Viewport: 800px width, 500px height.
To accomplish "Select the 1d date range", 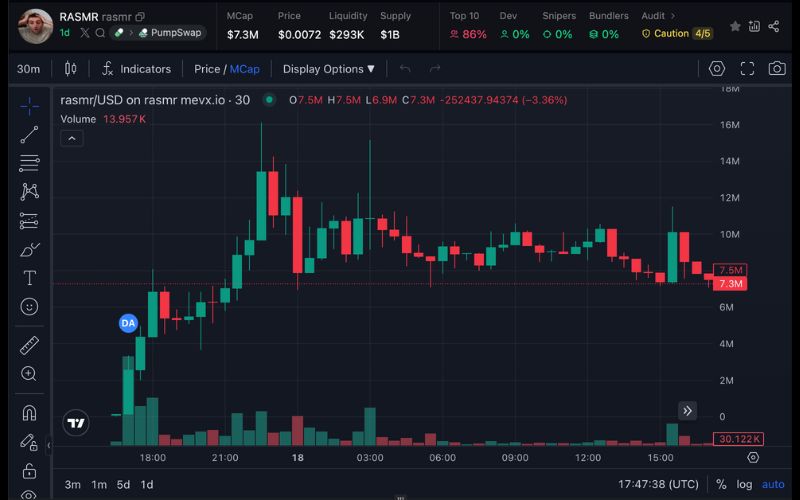I will [147, 485].
